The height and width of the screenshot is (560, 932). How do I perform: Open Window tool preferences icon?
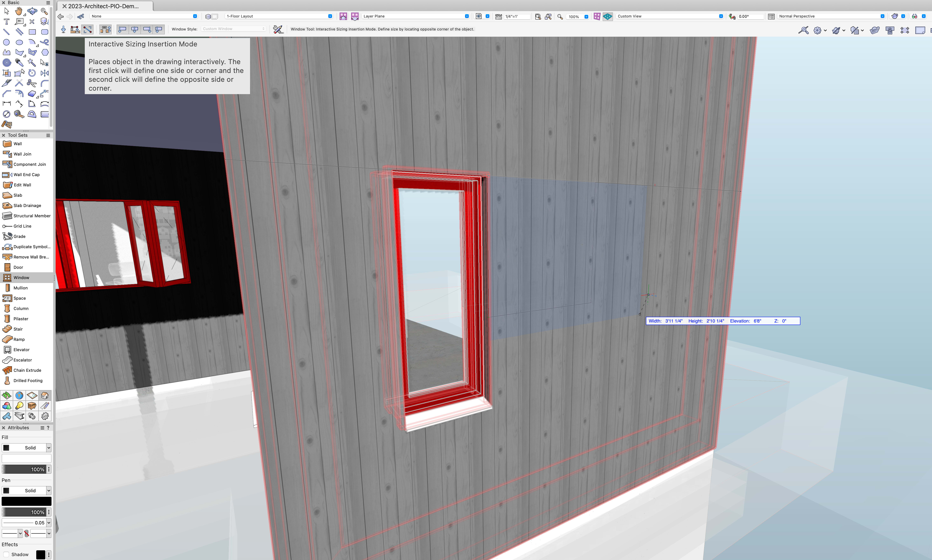click(278, 29)
